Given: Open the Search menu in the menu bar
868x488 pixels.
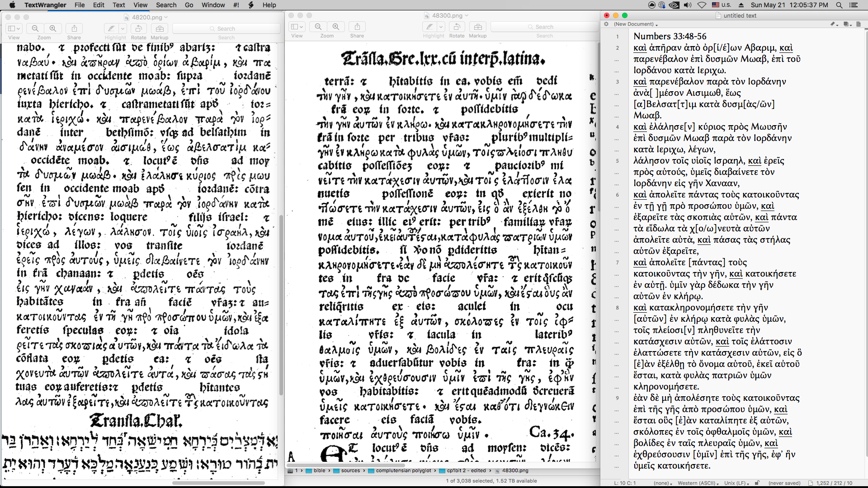Looking at the screenshot, I should (x=166, y=5).
